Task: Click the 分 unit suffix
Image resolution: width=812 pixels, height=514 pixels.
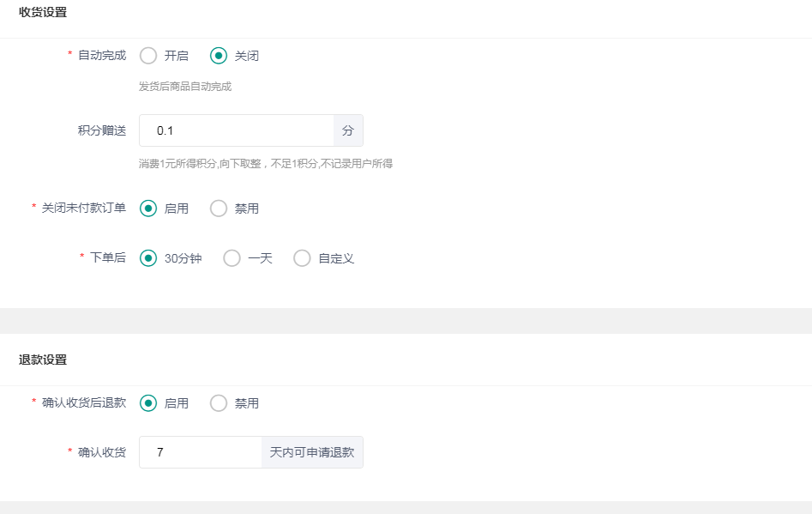Action: [x=347, y=130]
